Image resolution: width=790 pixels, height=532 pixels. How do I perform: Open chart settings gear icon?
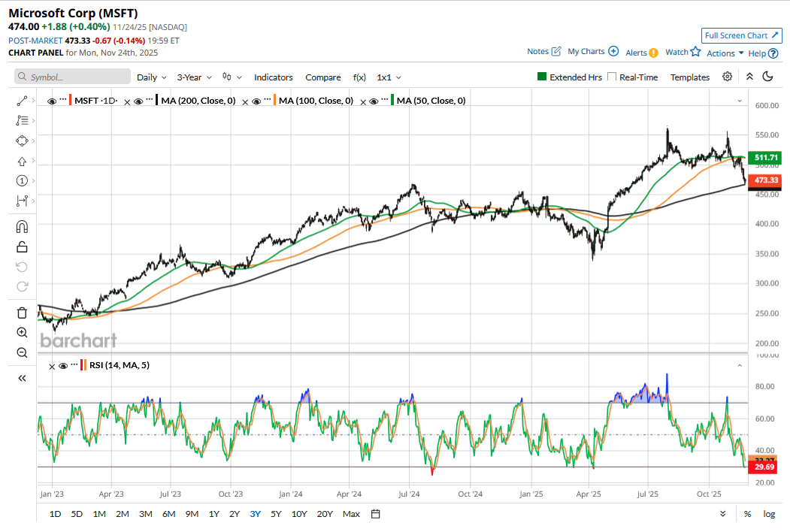coord(727,77)
